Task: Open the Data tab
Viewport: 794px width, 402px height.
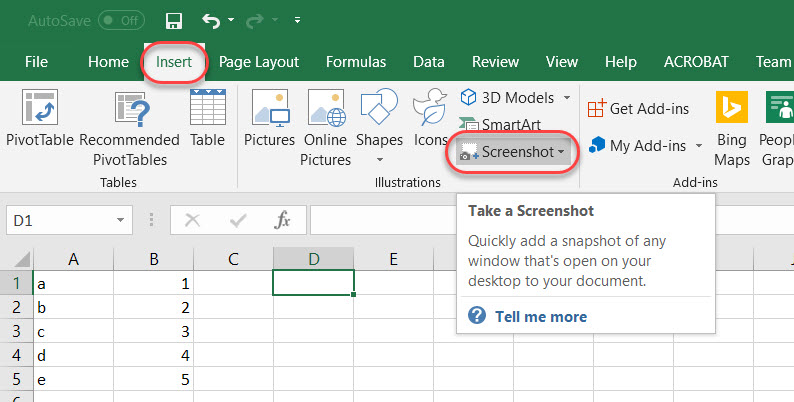Action: [429, 62]
